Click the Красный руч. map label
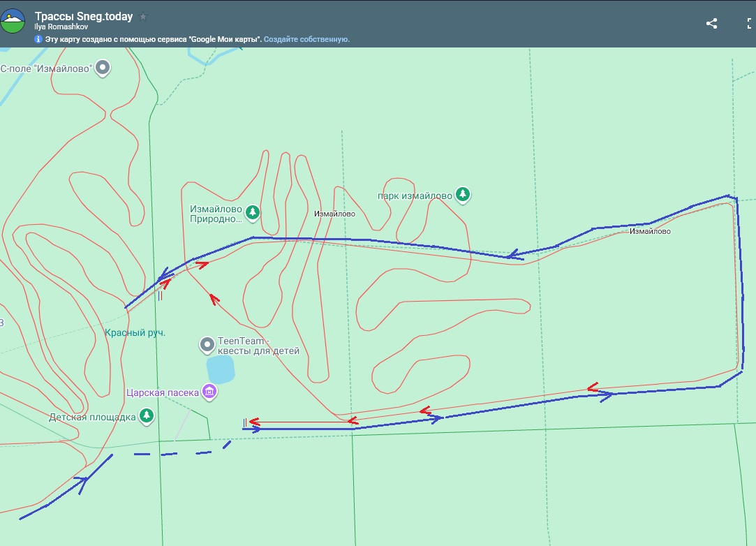 135,333
